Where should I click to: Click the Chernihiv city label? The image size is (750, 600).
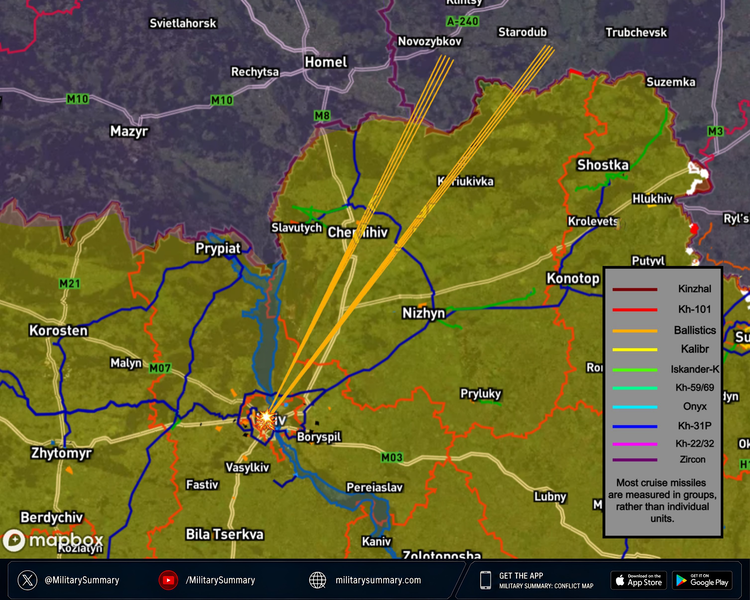357,233
